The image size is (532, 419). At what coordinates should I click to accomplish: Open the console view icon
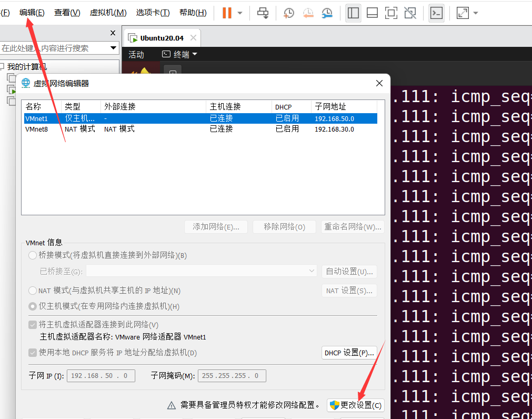tap(436, 13)
